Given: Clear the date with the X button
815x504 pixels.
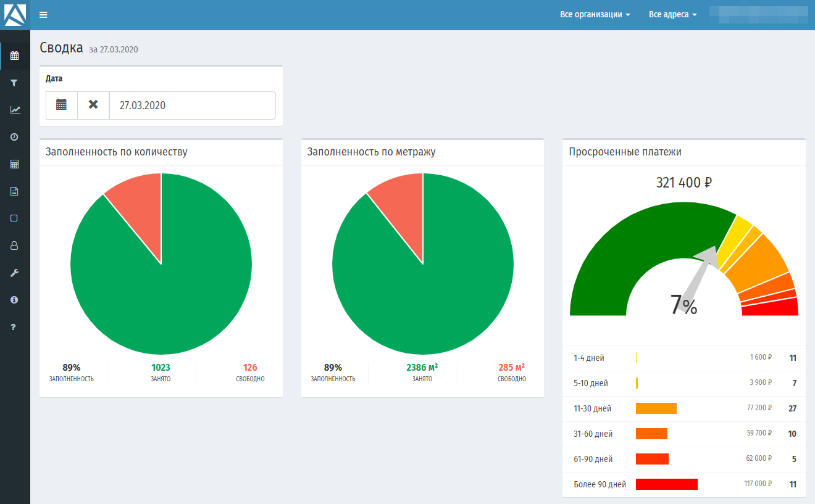Looking at the screenshot, I should click(x=93, y=105).
